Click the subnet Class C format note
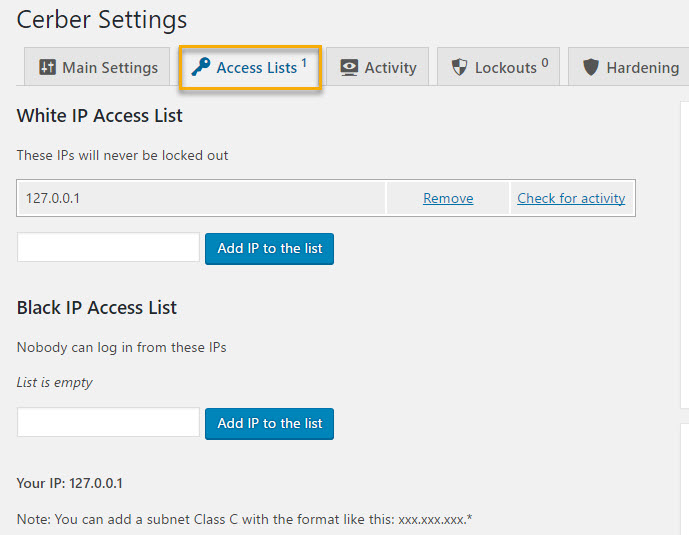Image resolution: width=689 pixels, height=535 pixels. 244,519
